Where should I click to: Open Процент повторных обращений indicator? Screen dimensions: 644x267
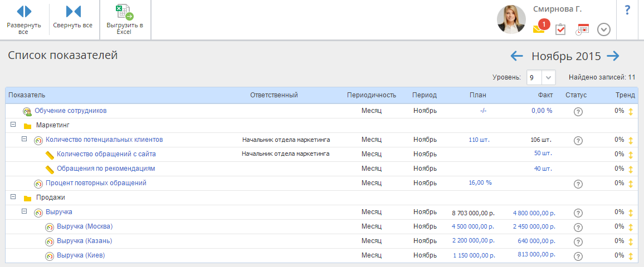click(x=95, y=183)
